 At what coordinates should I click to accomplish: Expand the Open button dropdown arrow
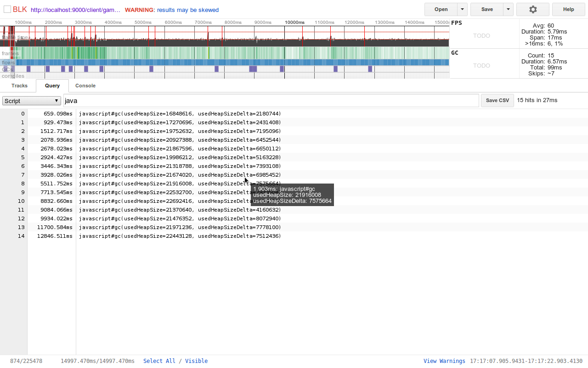click(x=463, y=9)
